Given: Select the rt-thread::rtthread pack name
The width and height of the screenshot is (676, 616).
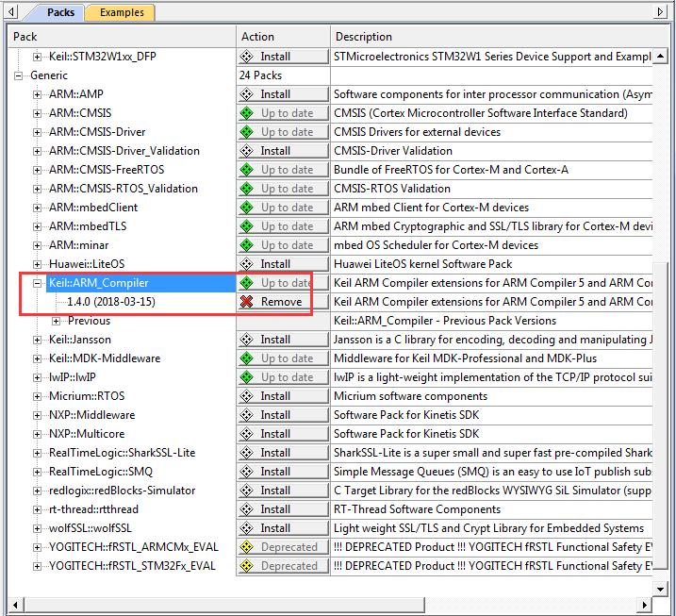Looking at the screenshot, I should pos(93,509).
